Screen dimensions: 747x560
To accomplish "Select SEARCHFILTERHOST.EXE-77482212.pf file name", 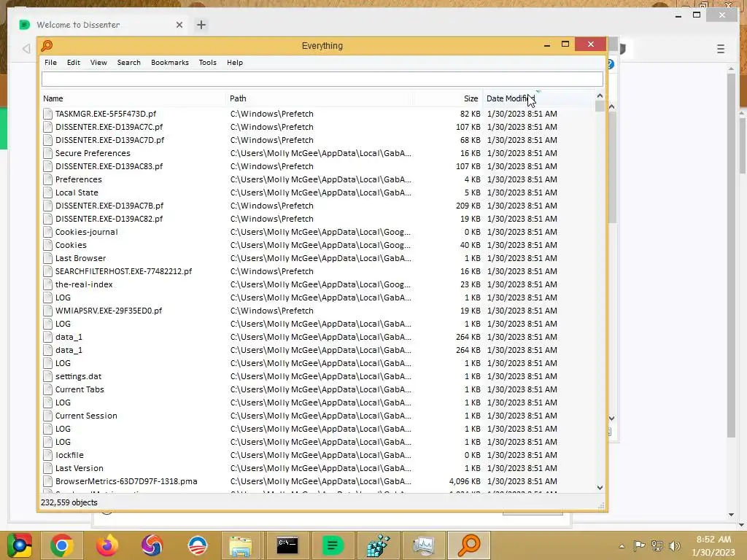I will [x=123, y=271].
